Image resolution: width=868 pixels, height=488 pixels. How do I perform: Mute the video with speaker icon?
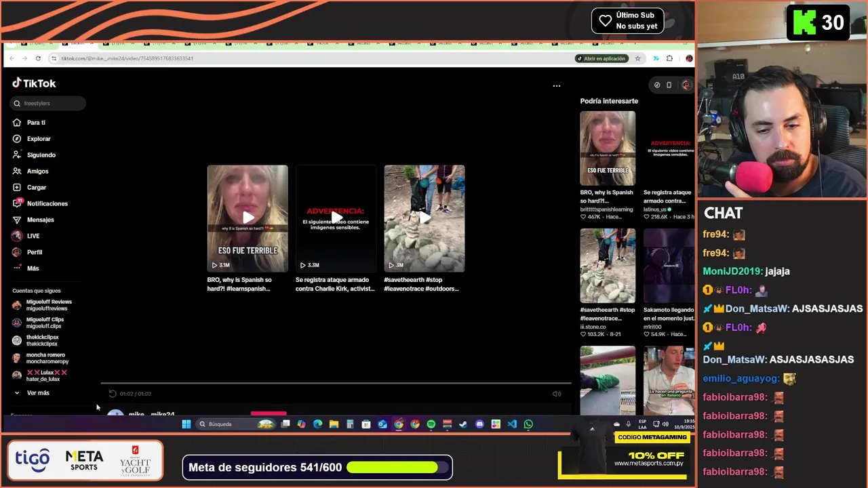(557, 394)
